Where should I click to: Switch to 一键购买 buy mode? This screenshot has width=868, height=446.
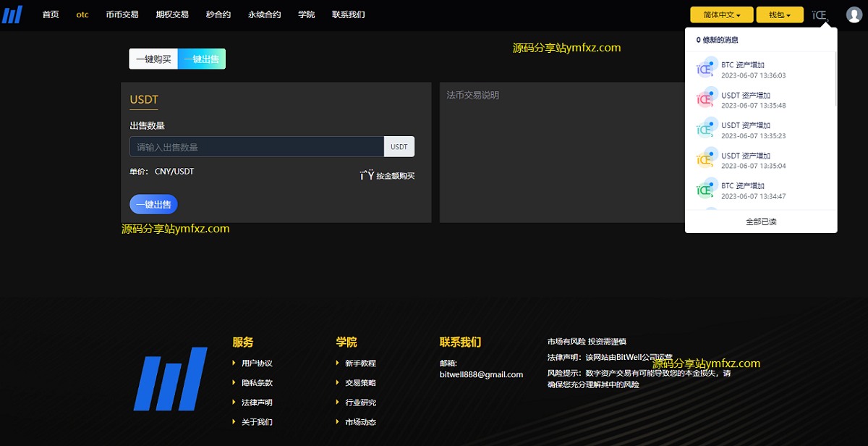click(x=153, y=59)
